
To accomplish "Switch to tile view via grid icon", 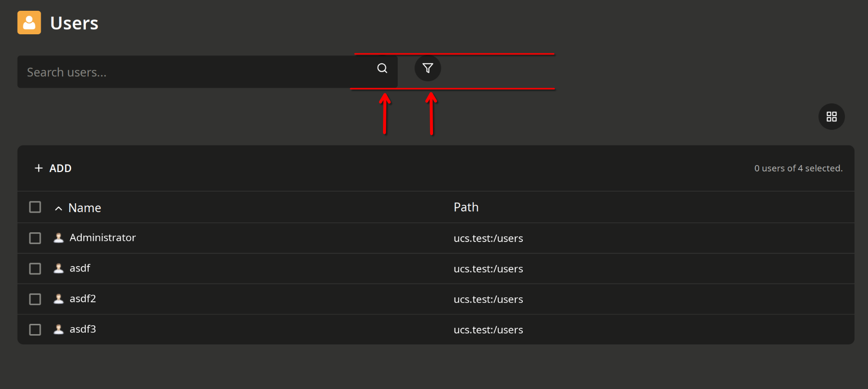I will tap(831, 117).
